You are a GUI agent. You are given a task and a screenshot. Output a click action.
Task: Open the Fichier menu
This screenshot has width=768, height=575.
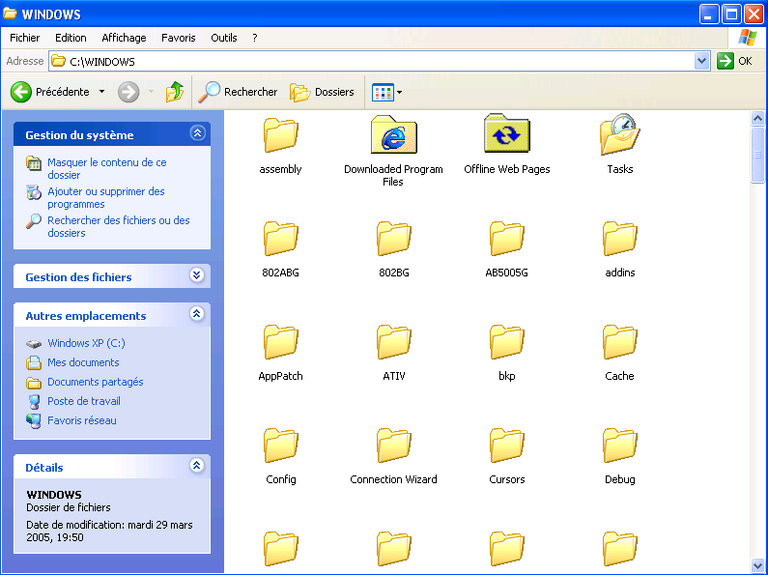tap(24, 38)
